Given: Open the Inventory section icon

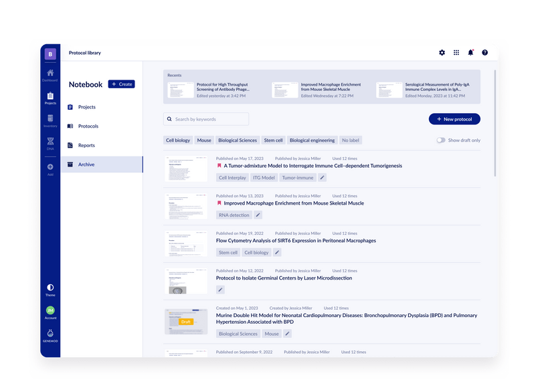Looking at the screenshot, I should (50, 119).
